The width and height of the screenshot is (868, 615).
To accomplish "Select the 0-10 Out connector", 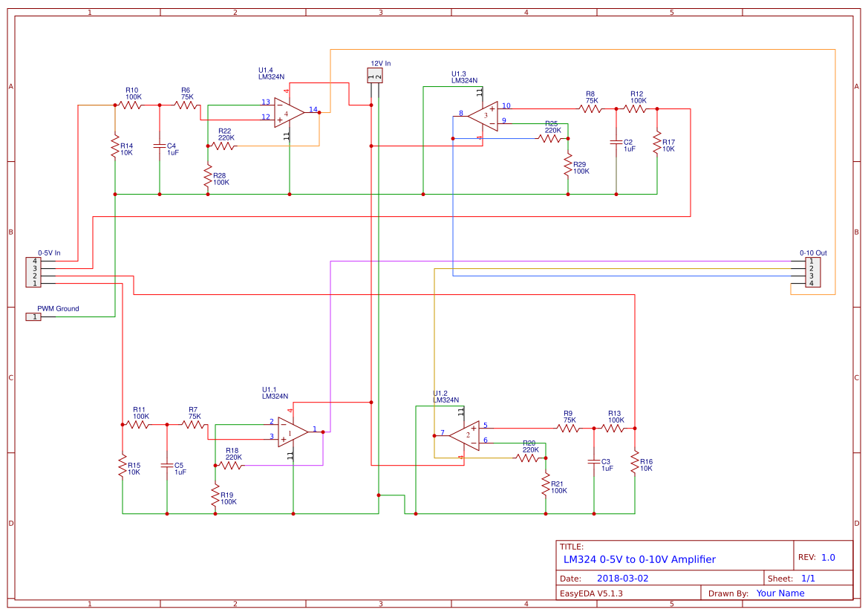I will click(x=813, y=271).
